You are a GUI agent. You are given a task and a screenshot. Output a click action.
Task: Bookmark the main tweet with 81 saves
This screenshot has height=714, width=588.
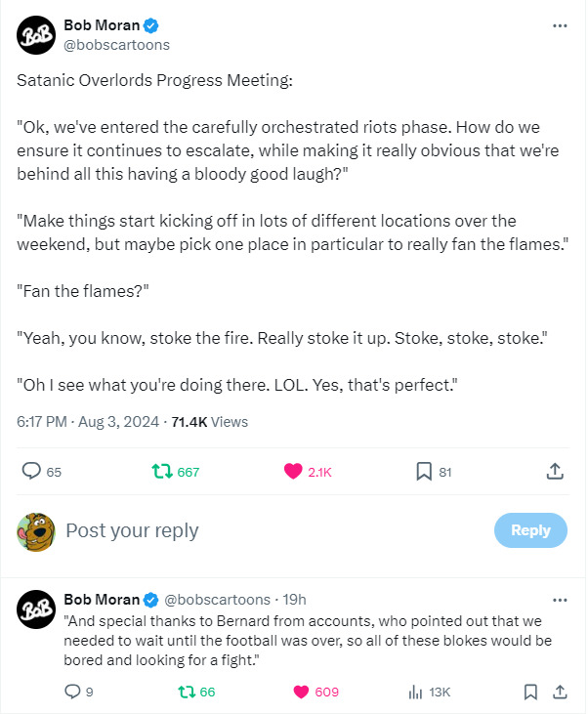pyautogui.click(x=424, y=472)
